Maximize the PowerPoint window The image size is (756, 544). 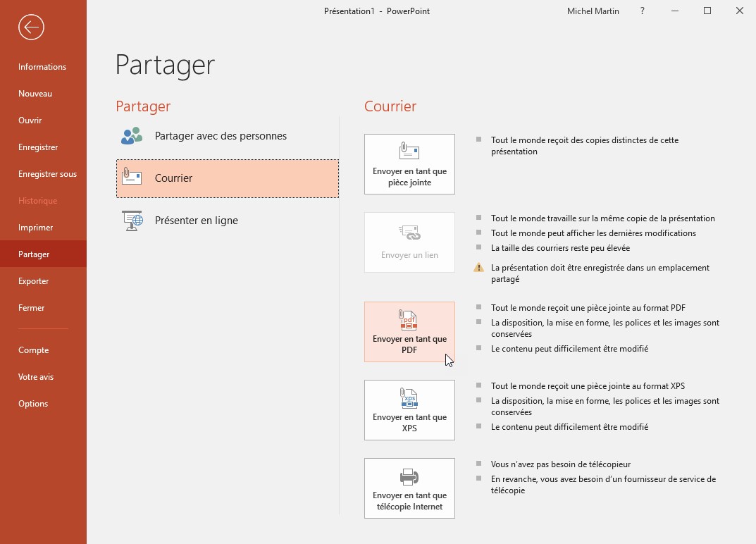tap(707, 11)
